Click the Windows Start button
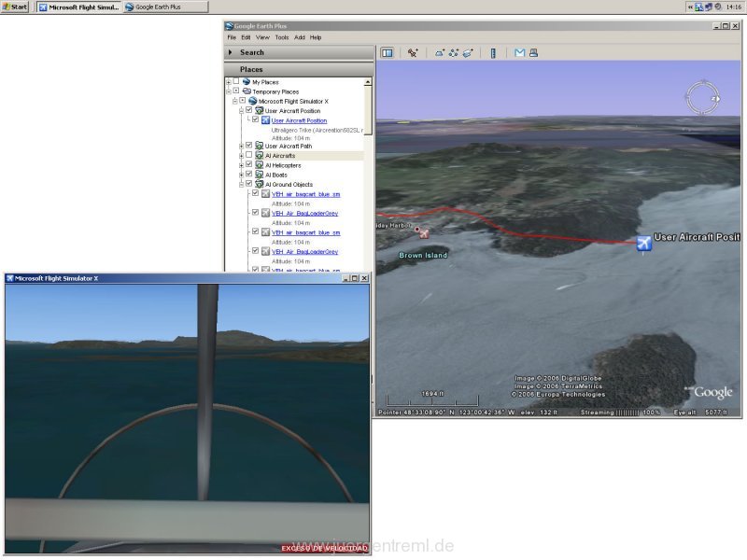747x560 pixels. (x=15, y=7)
